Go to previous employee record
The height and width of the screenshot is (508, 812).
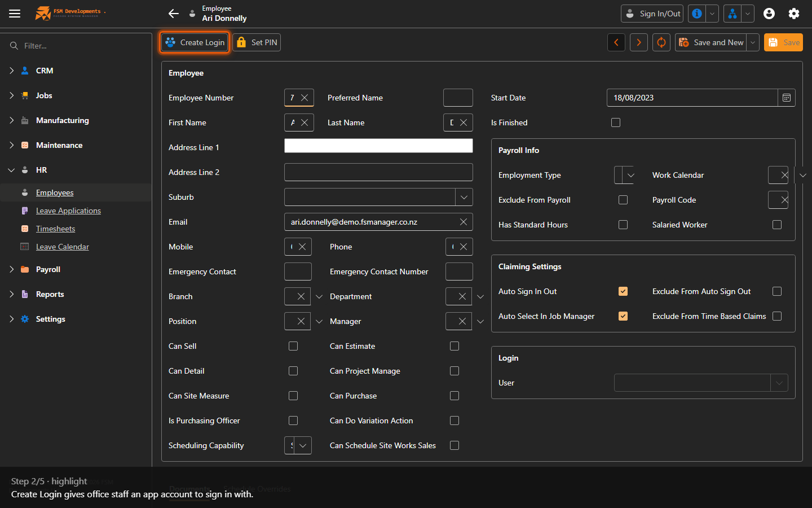tap(616, 42)
